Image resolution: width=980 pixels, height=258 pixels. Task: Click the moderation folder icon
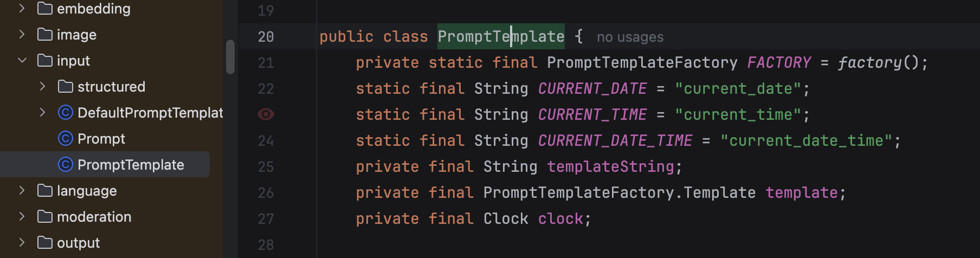click(44, 217)
